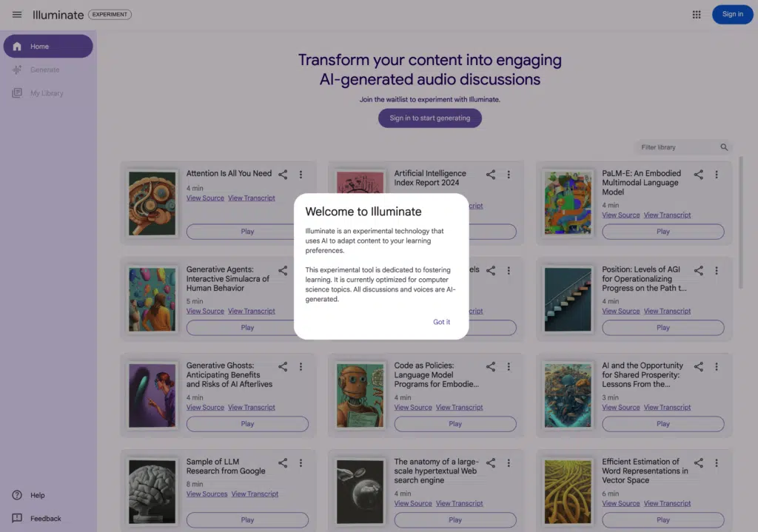758x532 pixels.
Task: Open the Generative Ghosts thumbnail
Action: pos(152,396)
